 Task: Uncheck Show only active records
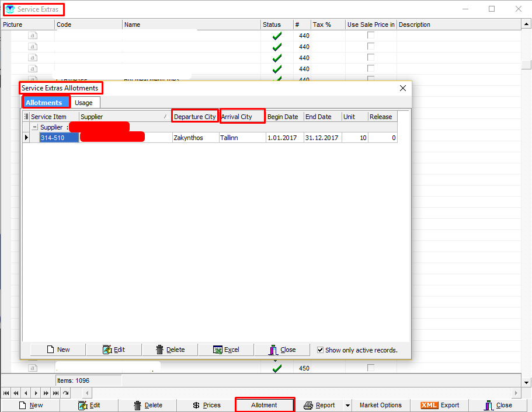click(x=320, y=350)
